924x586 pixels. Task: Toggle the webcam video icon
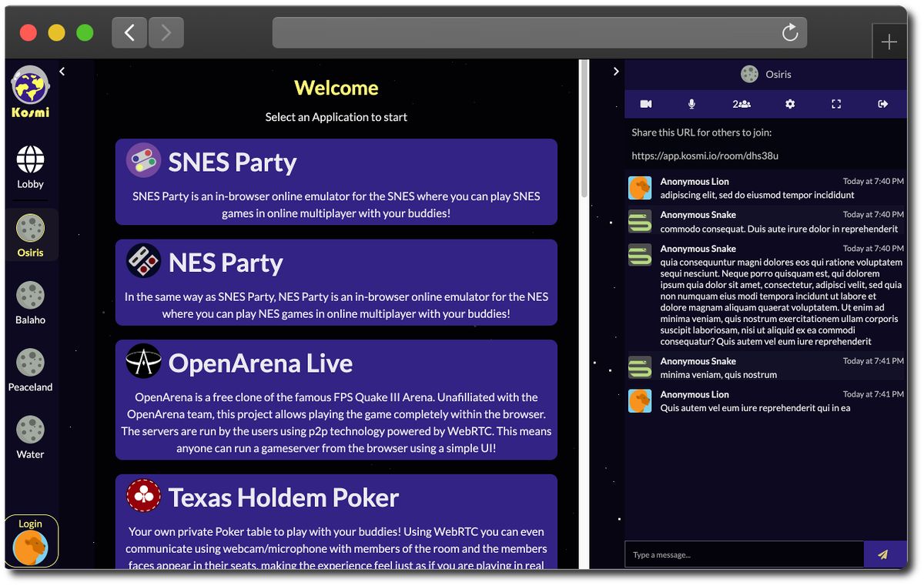click(x=646, y=104)
